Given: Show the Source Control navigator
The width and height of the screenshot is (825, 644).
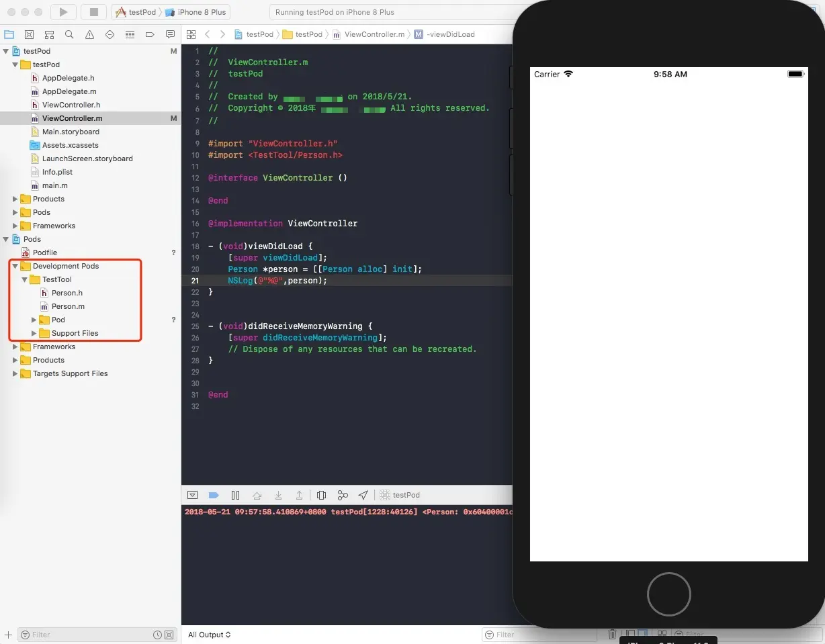Looking at the screenshot, I should tap(29, 34).
